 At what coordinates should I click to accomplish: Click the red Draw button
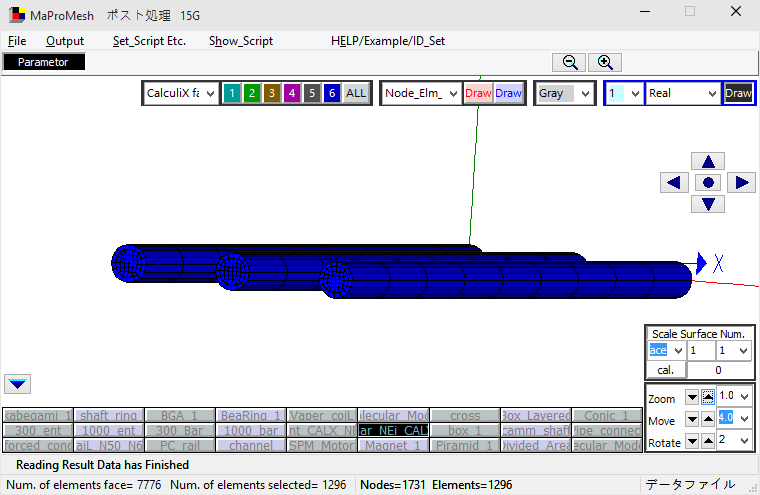[478, 93]
